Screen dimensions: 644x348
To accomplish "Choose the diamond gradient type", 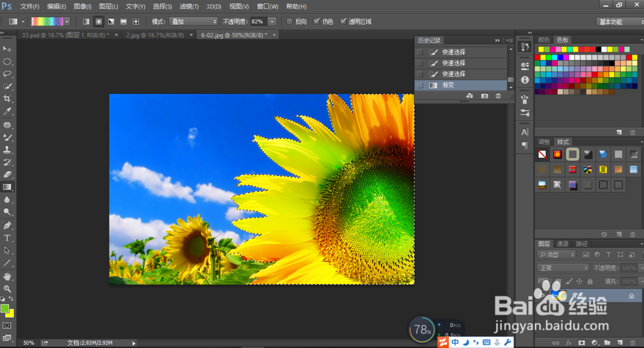I will [x=136, y=21].
